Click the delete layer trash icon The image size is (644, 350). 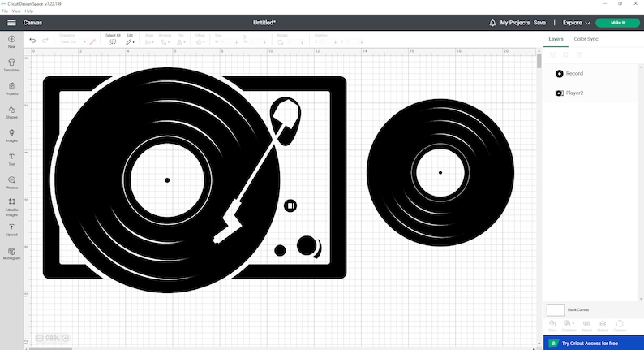579,55
